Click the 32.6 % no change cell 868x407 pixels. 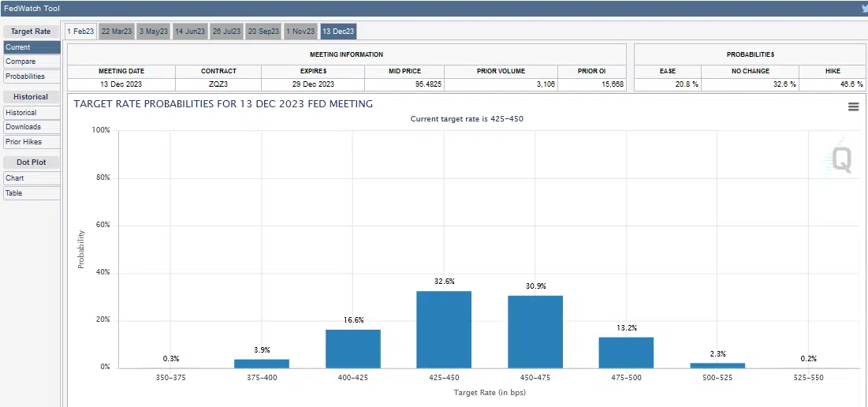[x=750, y=84]
